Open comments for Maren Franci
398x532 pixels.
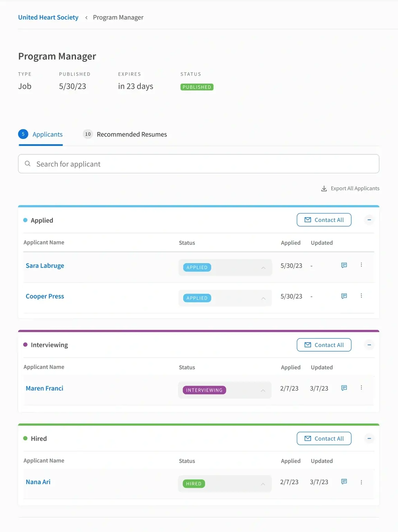coord(344,388)
